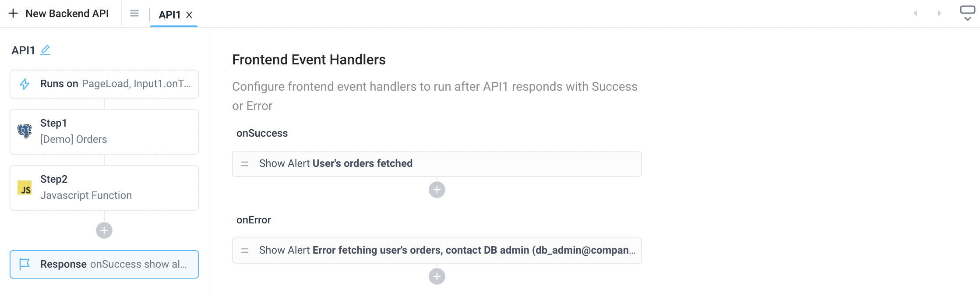Click the plus to add a step after Step2
The image size is (980, 297).
click(104, 230)
